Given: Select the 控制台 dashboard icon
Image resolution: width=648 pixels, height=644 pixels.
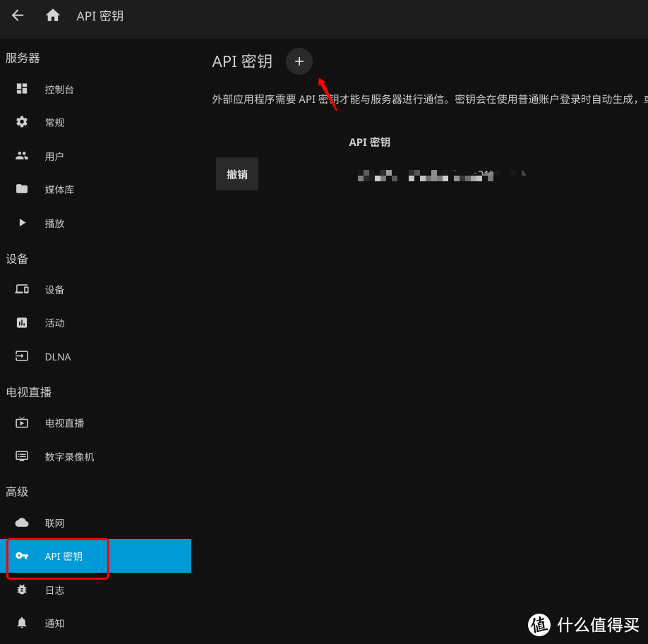Looking at the screenshot, I should coord(22,88).
